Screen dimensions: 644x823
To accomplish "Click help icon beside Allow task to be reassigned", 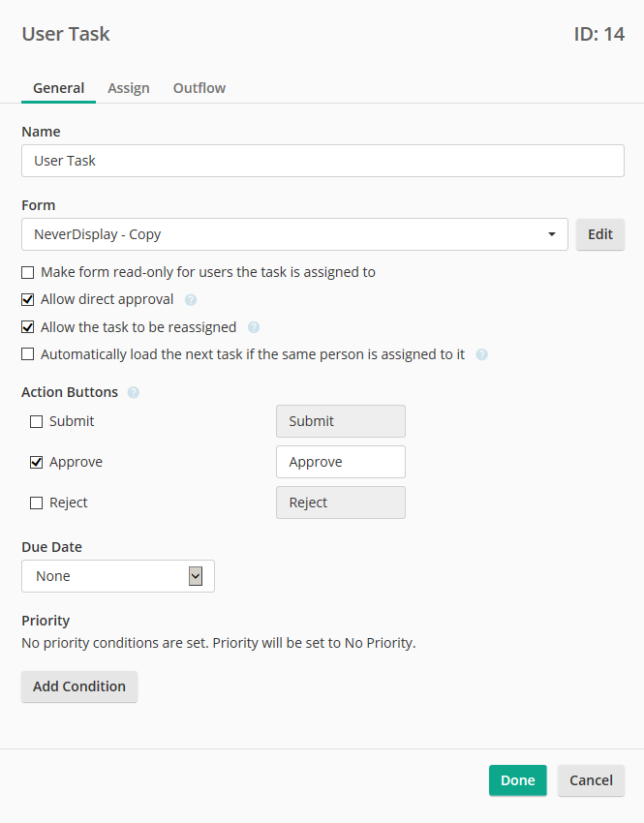I will 254,327.
